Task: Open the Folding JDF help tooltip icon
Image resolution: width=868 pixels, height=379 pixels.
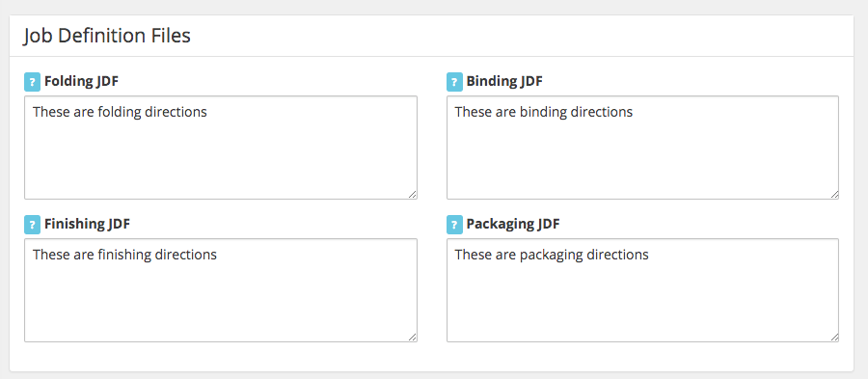Action: pyautogui.click(x=32, y=82)
